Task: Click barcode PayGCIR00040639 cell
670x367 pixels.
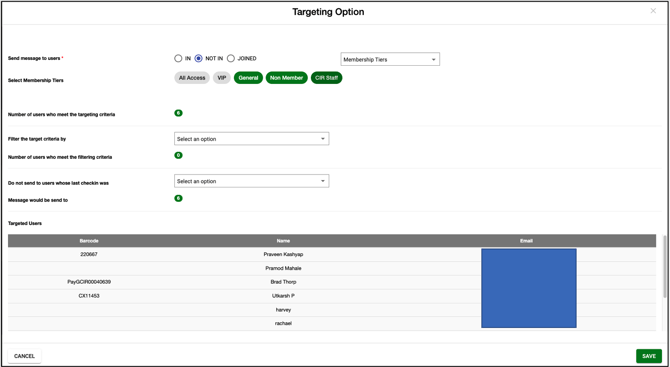Action: click(89, 282)
